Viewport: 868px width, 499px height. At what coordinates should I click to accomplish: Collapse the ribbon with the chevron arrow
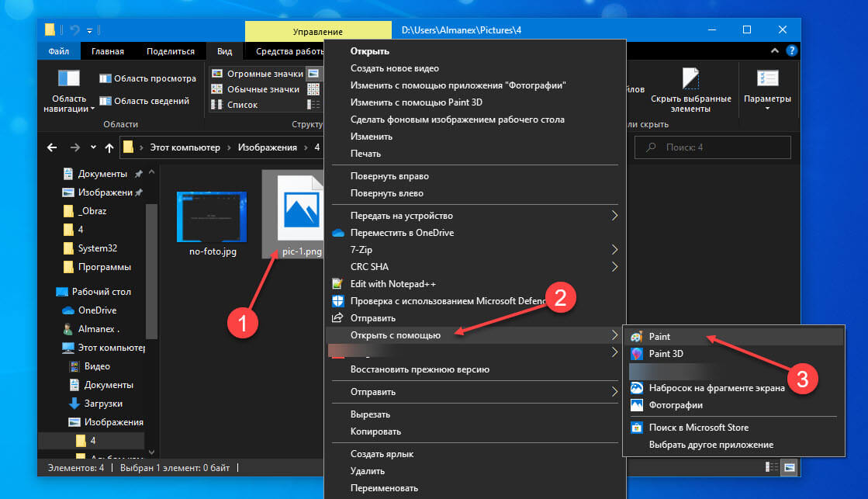coord(775,51)
